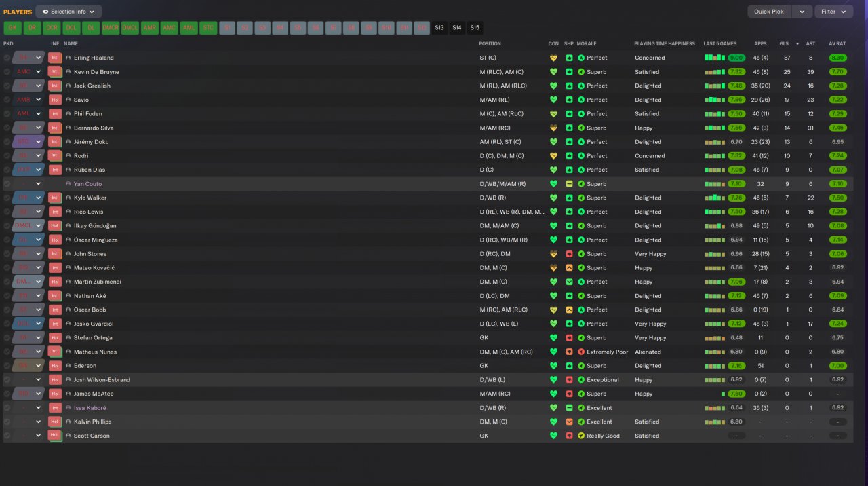Viewport: 868px width, 486px height.
Task: Click James McAtee's red sharpness icon
Action: click(x=569, y=394)
